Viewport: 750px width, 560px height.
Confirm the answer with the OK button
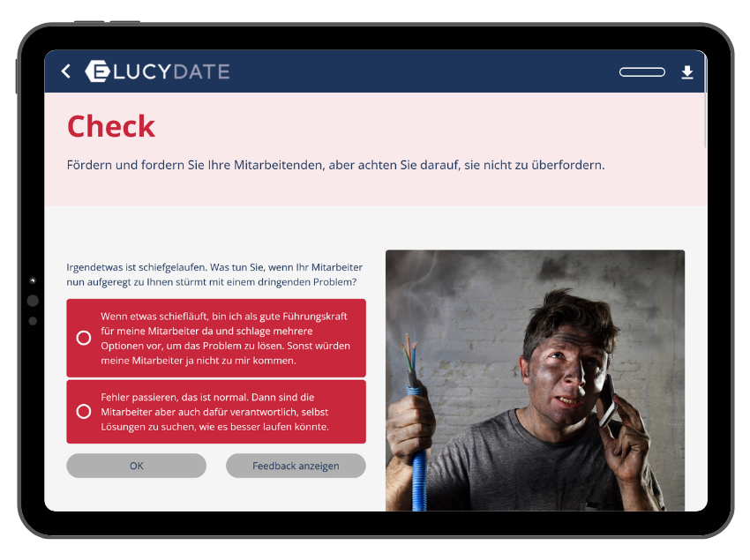136,466
